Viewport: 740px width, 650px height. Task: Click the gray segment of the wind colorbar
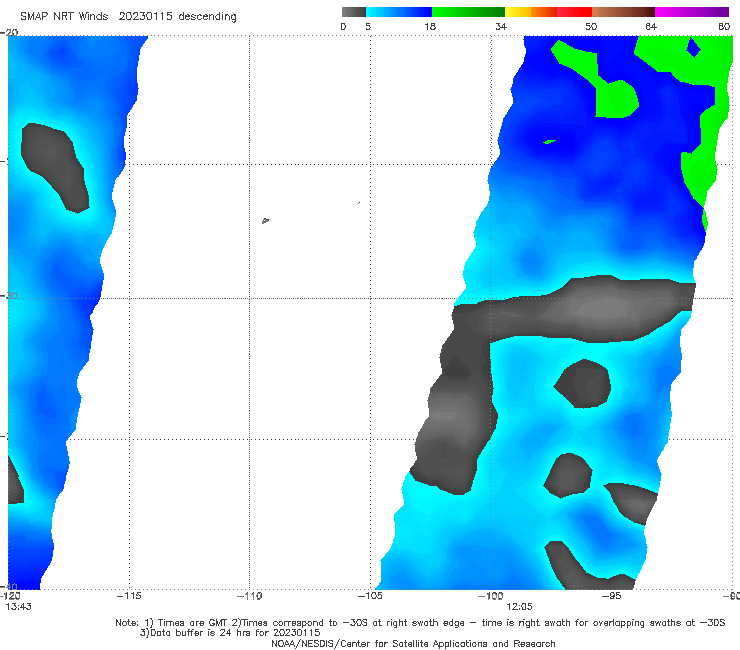coord(353,12)
